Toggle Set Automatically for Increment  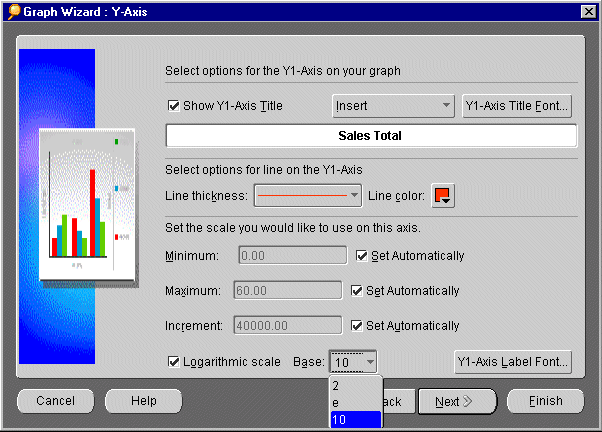357,326
